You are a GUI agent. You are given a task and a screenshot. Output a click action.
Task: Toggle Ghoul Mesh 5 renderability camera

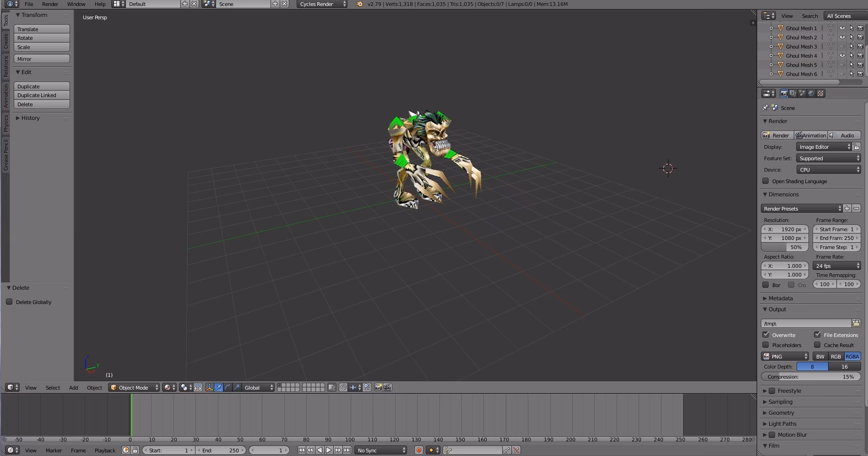[x=860, y=65]
